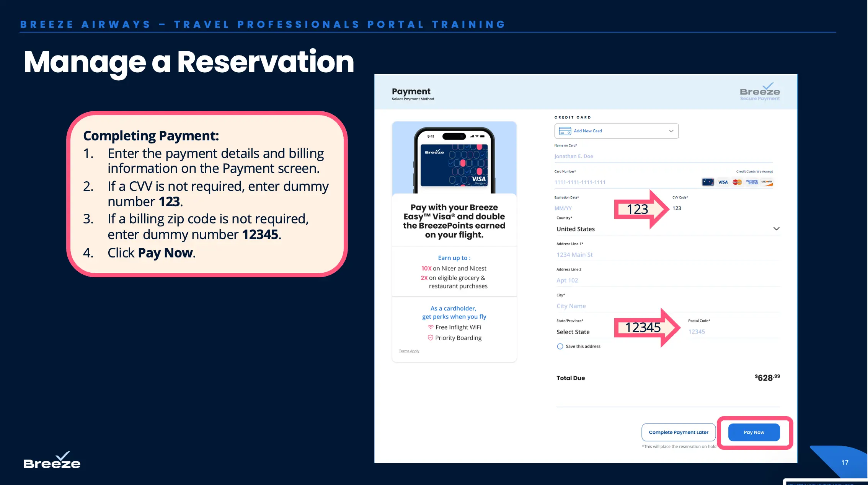Image resolution: width=868 pixels, height=485 pixels.
Task: Click the Priority Boarding shield icon
Action: point(430,338)
